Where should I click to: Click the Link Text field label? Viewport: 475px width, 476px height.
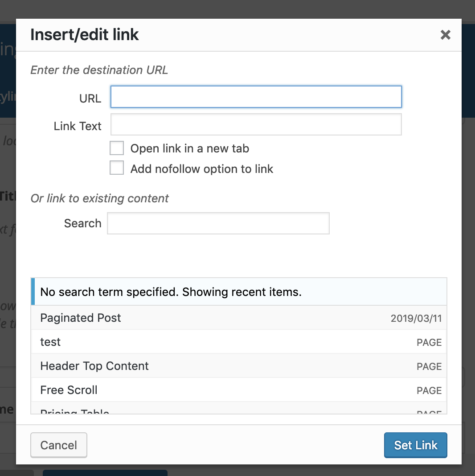78,126
